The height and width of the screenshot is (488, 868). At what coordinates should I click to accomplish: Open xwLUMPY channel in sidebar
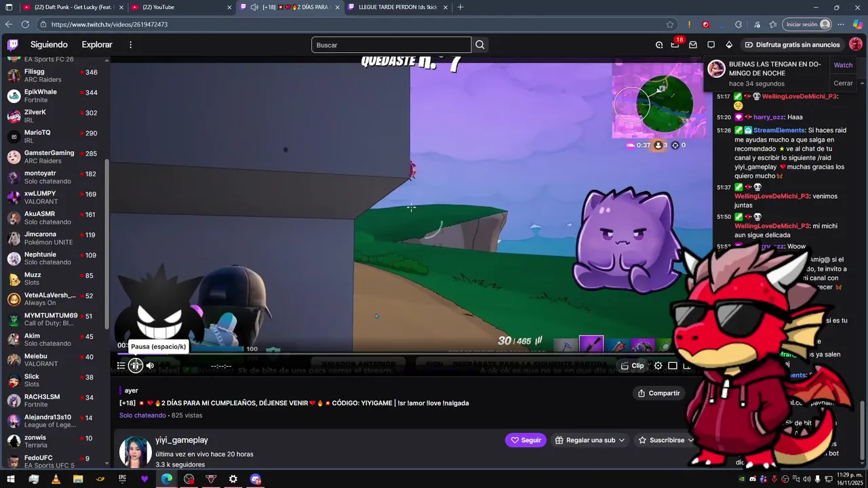tap(54, 197)
